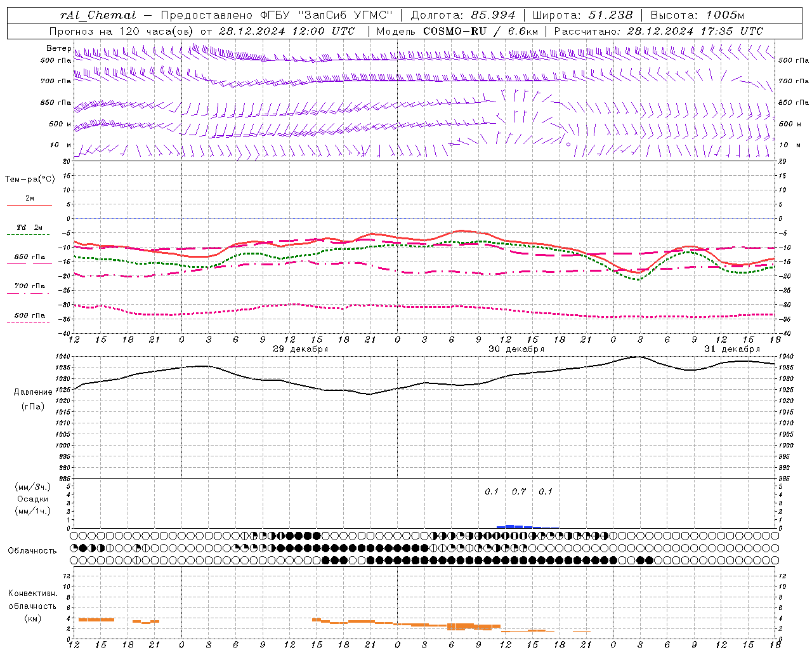Click the Широта: 51.238 value

[x=582, y=15]
